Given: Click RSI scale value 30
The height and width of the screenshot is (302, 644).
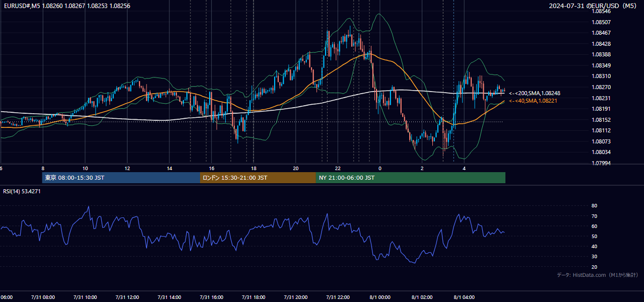Looking at the screenshot, I should [x=594, y=257].
